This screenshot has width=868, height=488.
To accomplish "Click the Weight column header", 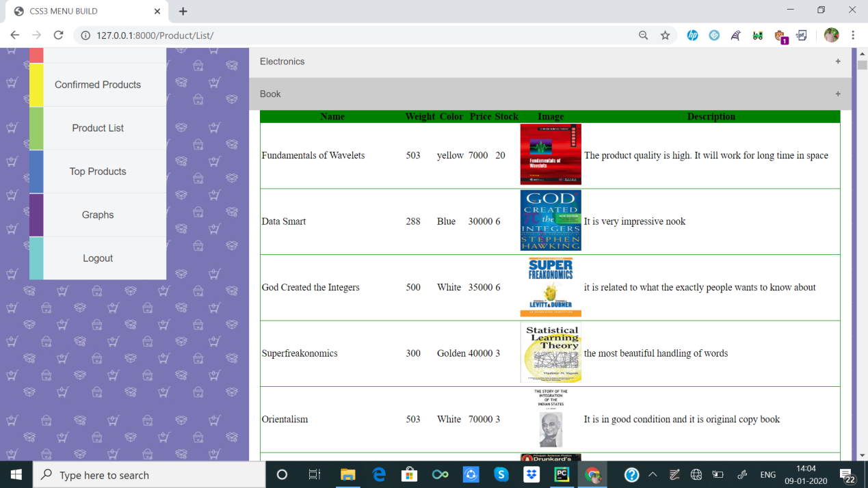I will [420, 117].
